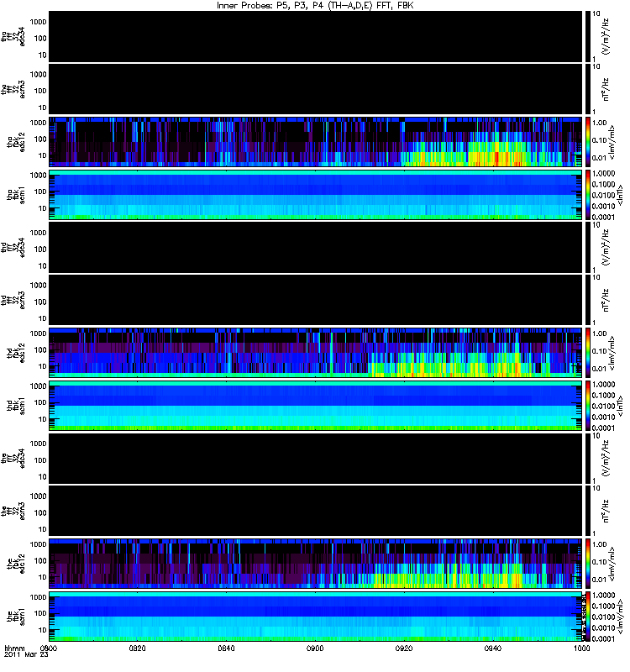Click the tha fbk edc12 color bar
630x672 pixels.
point(587,141)
